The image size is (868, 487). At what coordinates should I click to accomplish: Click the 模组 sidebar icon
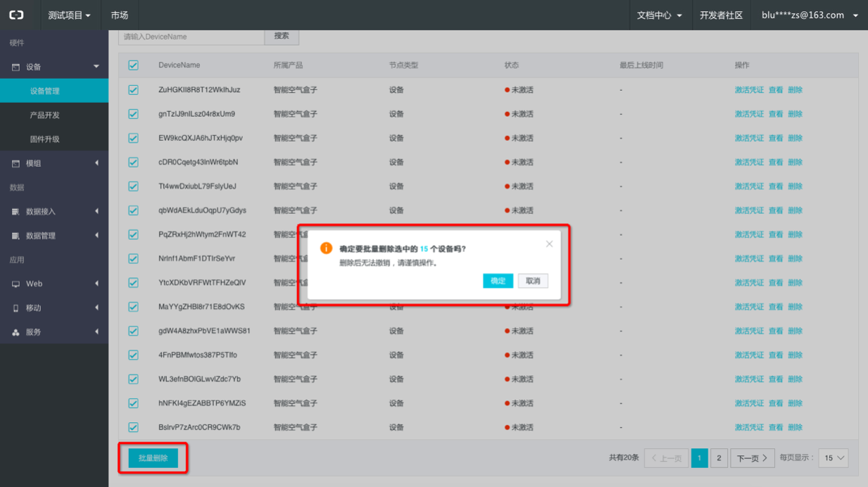pyautogui.click(x=16, y=163)
